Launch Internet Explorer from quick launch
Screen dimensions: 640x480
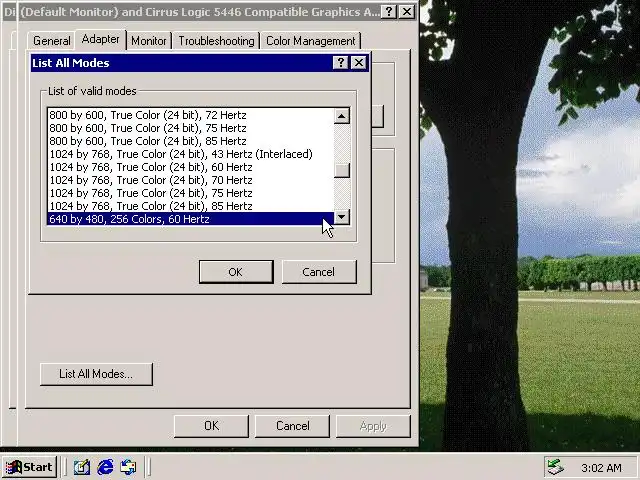(105, 467)
